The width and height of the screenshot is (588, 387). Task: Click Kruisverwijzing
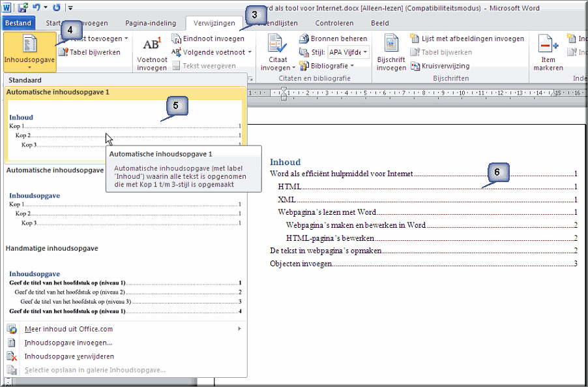(440, 66)
